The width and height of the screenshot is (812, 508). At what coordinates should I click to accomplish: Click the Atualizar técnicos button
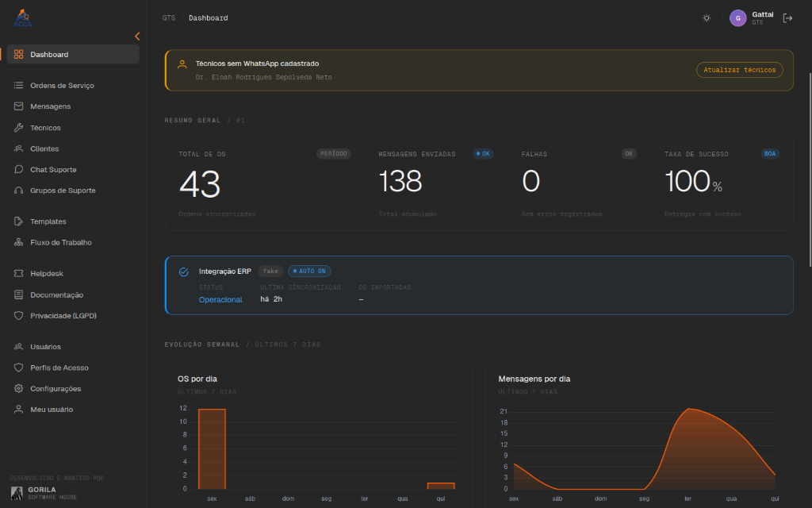[x=740, y=70]
